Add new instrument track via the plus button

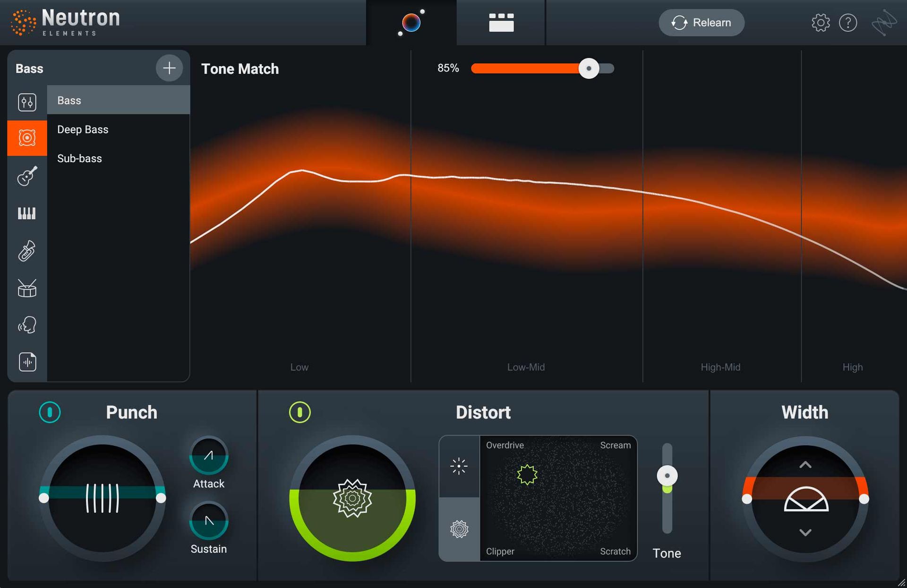click(x=169, y=68)
